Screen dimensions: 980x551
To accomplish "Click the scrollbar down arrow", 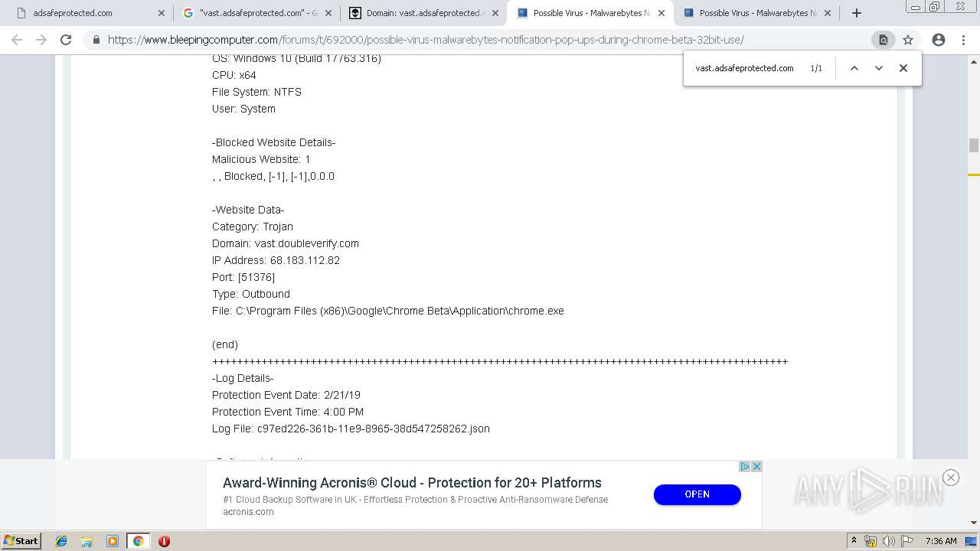I will pos(974,523).
